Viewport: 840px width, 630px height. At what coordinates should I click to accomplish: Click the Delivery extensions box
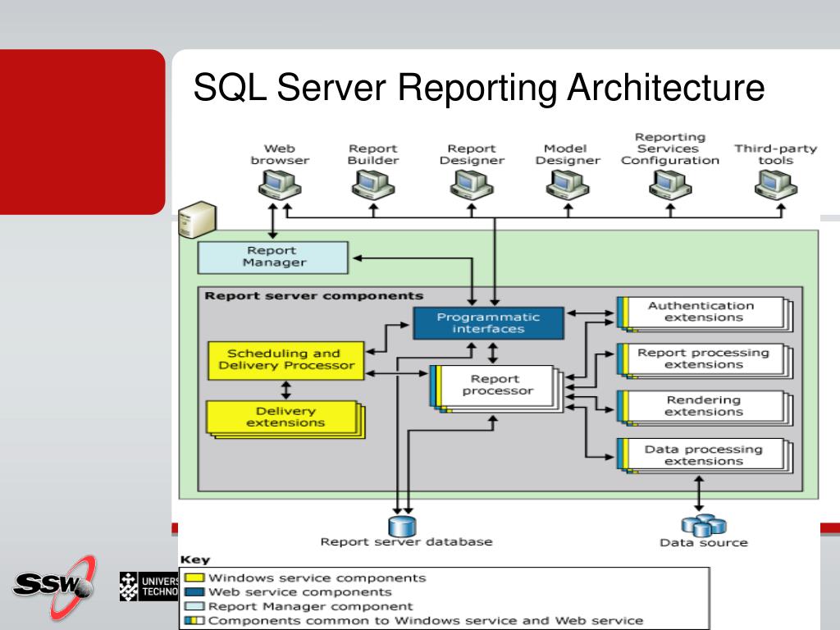click(285, 419)
